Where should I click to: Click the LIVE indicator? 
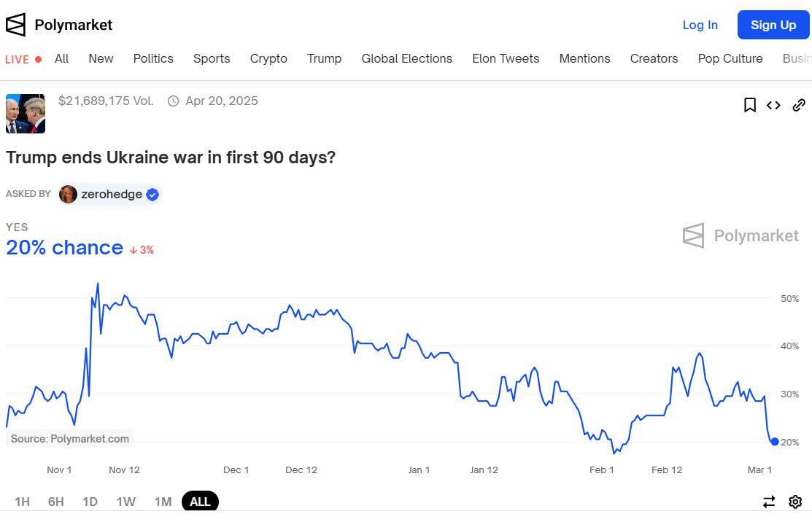[23, 59]
